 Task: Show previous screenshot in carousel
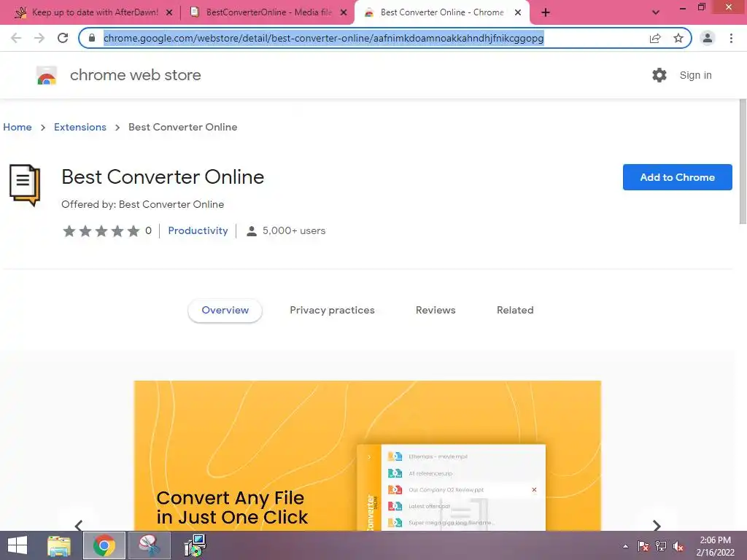[x=79, y=525]
